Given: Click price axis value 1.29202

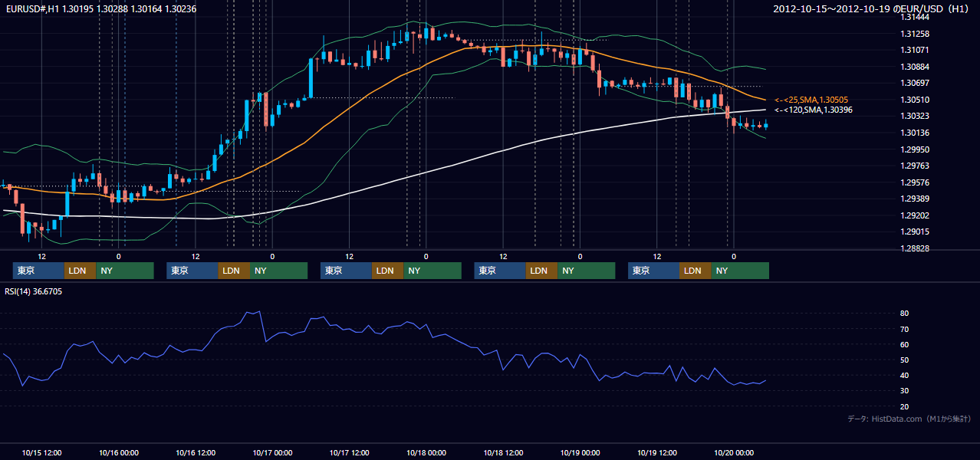Looking at the screenshot, I should 914,215.
